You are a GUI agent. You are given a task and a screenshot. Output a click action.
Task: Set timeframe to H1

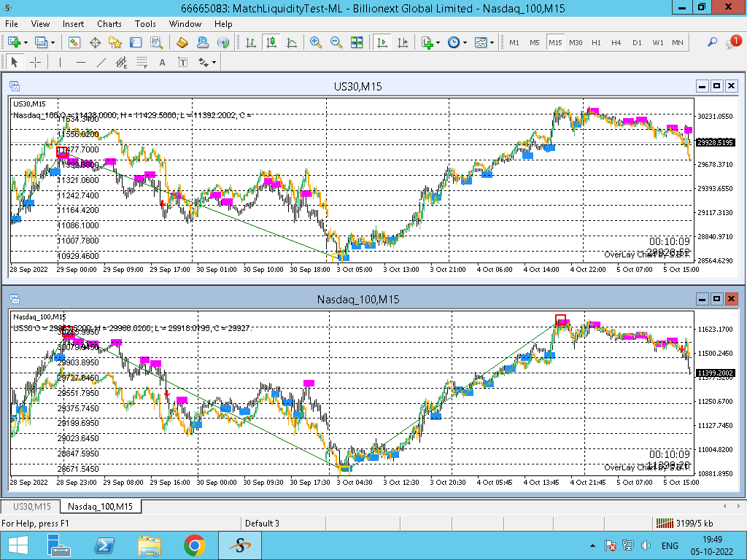(596, 43)
